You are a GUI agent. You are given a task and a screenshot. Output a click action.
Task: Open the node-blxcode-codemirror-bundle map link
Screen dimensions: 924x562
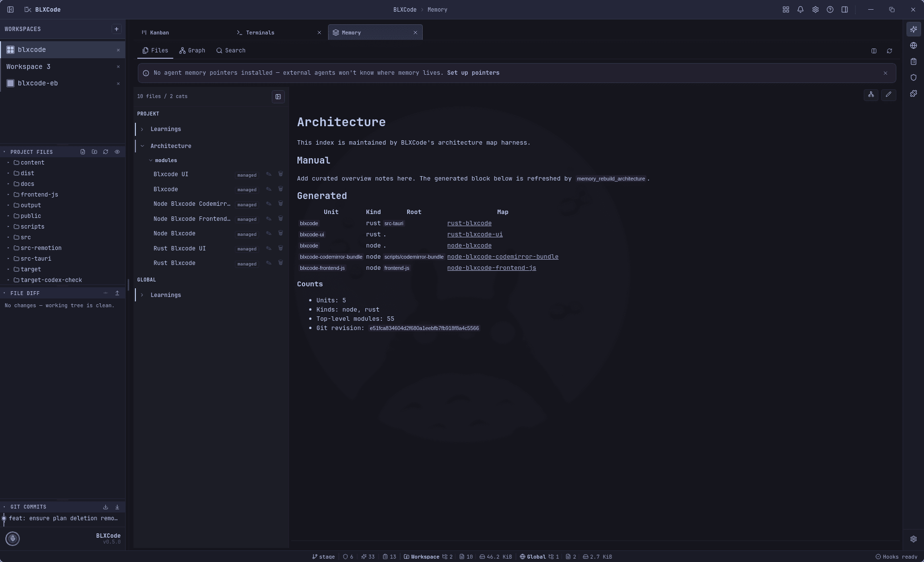503,257
